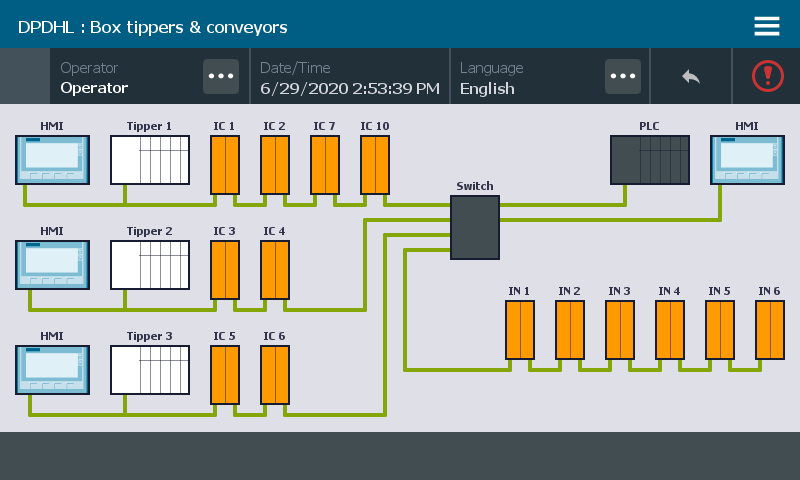Click the IC 10 module
Image resolution: width=800 pixels, height=480 pixels.
click(375, 164)
